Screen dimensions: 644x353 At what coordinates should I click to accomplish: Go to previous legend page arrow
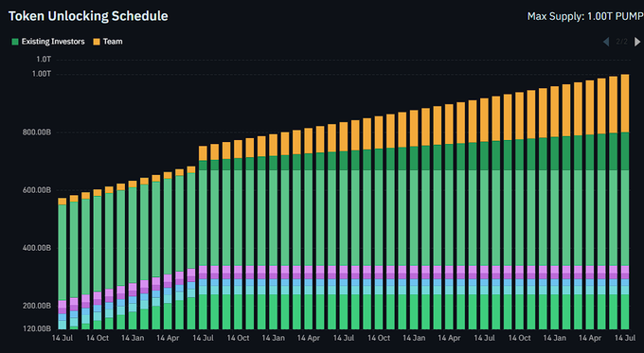pyautogui.click(x=606, y=42)
